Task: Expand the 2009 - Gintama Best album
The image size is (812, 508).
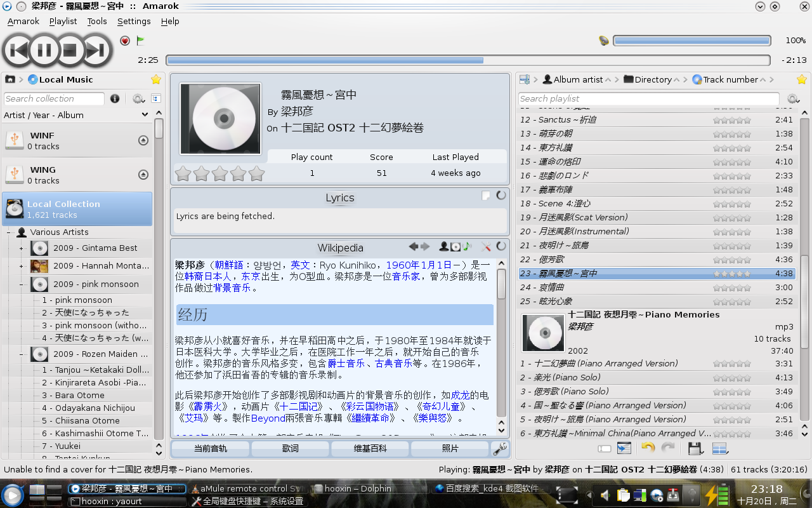Action: point(21,248)
